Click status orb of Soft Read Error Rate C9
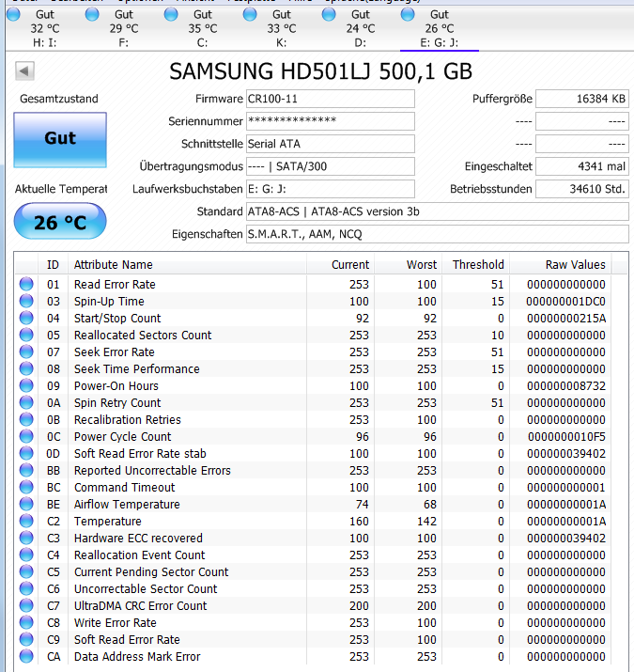 click(x=26, y=639)
